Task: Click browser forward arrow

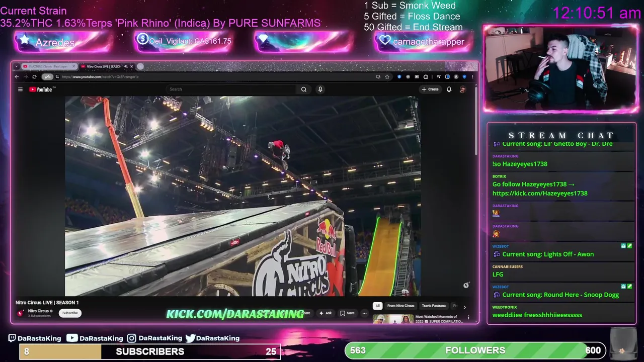Action: [25, 77]
